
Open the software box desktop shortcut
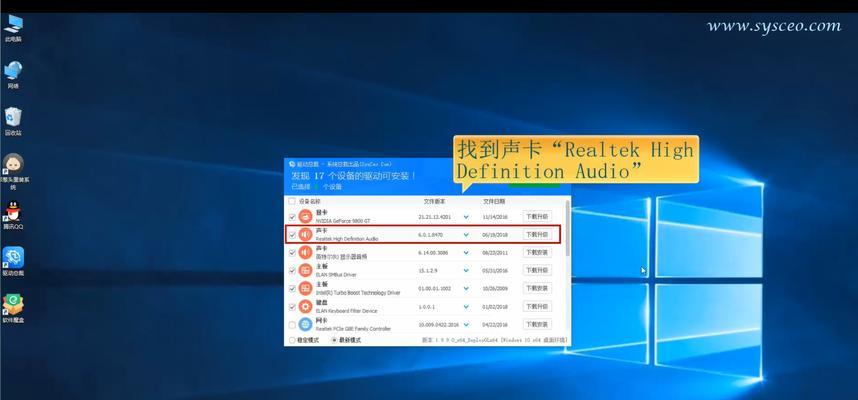(x=13, y=308)
